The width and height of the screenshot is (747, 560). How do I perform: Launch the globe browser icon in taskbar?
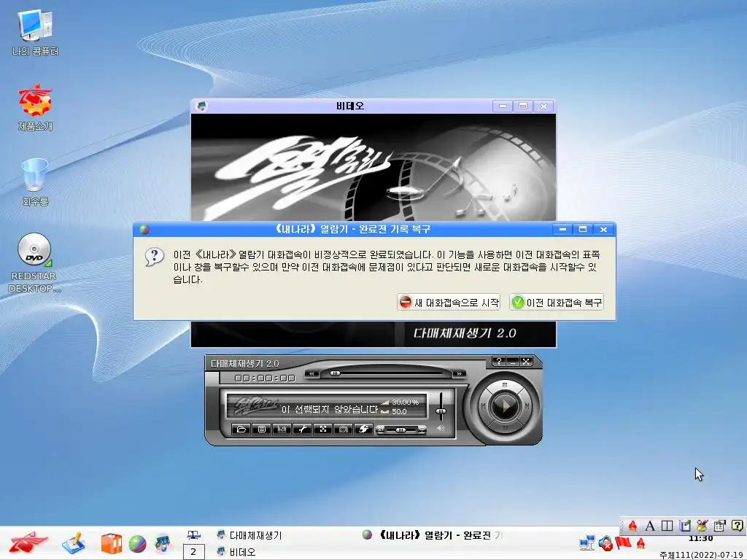(137, 544)
